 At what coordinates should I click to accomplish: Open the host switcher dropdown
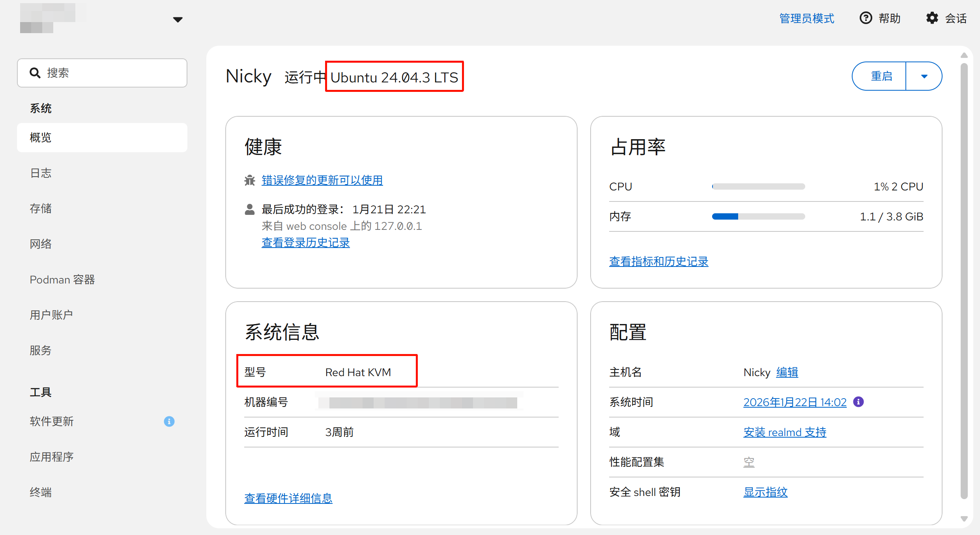178,19
